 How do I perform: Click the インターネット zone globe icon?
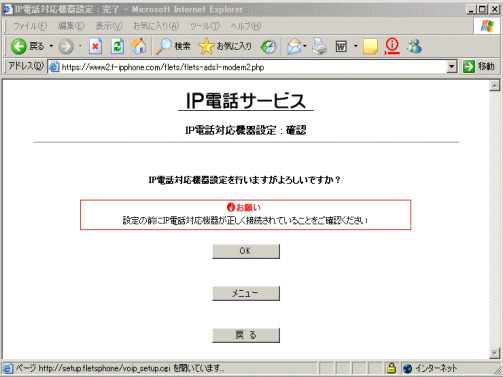pos(407,369)
